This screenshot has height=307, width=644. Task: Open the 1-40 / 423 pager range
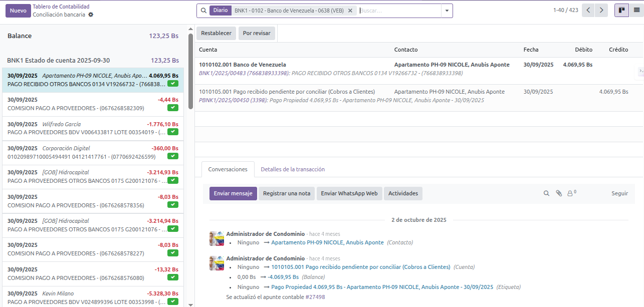tap(565, 11)
